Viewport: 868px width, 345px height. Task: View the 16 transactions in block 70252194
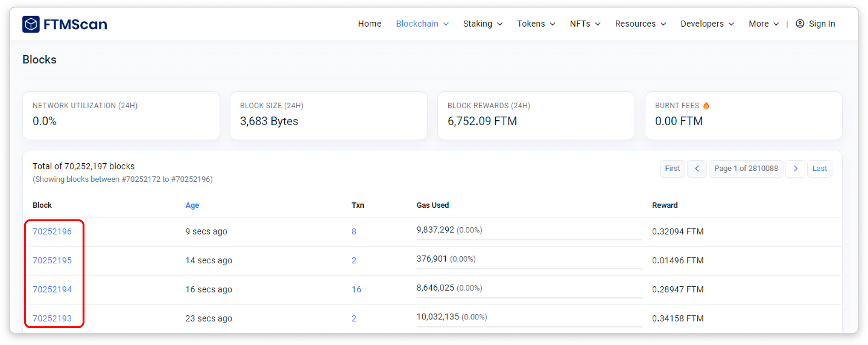tap(356, 289)
